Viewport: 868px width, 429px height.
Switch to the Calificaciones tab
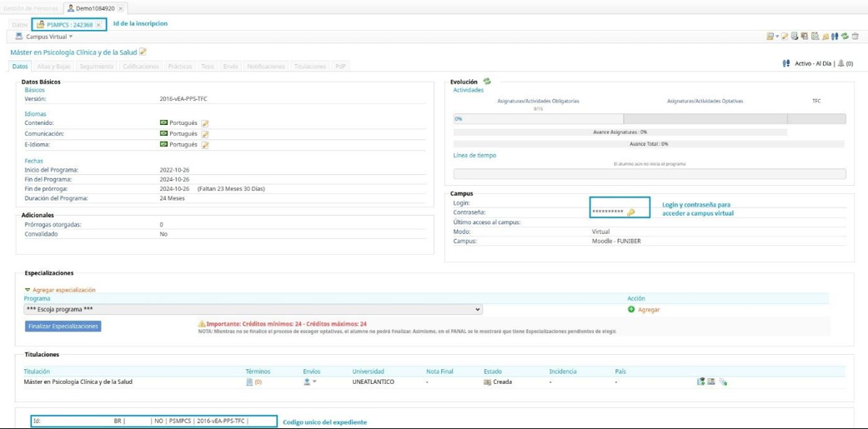(140, 67)
